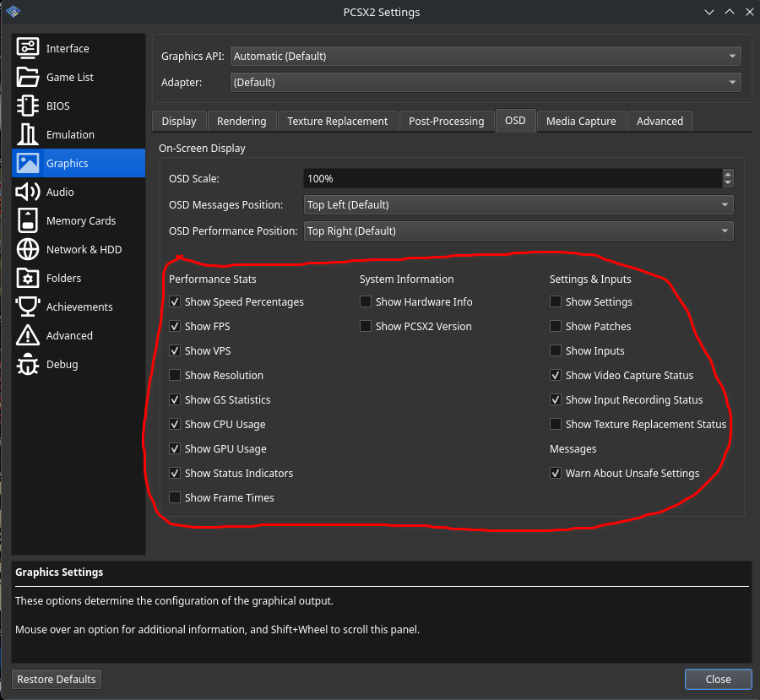
Task: Open Interface settings icon in sidebar
Action: point(28,48)
